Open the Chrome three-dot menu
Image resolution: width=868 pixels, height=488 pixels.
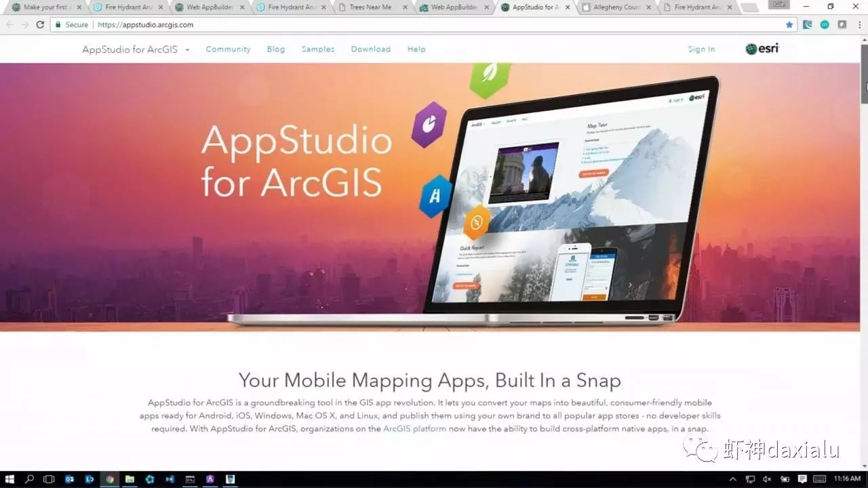[x=859, y=24]
